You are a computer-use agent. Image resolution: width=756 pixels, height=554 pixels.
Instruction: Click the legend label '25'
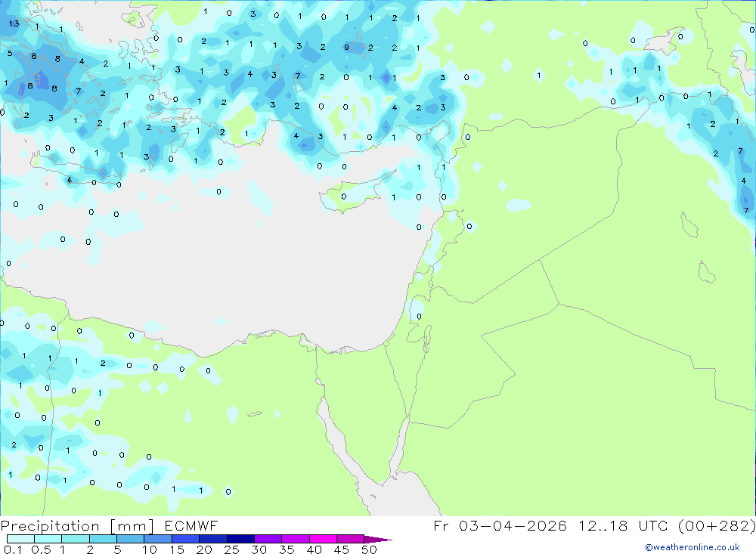click(231, 549)
